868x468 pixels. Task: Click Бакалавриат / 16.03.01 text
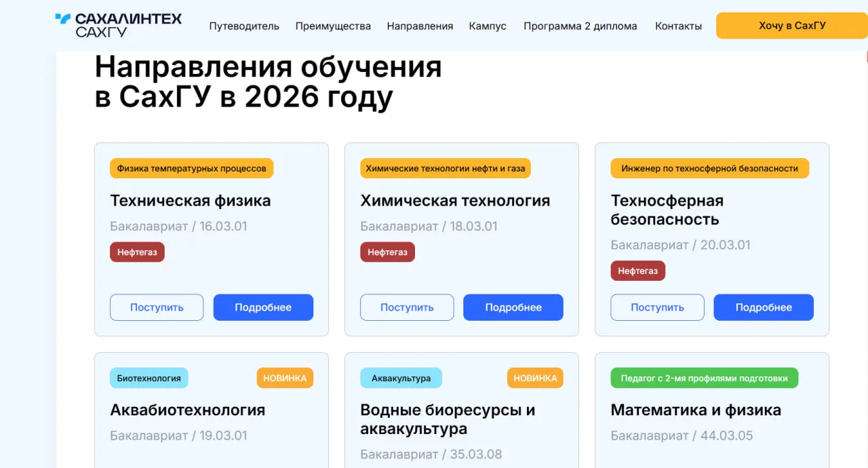178,227
